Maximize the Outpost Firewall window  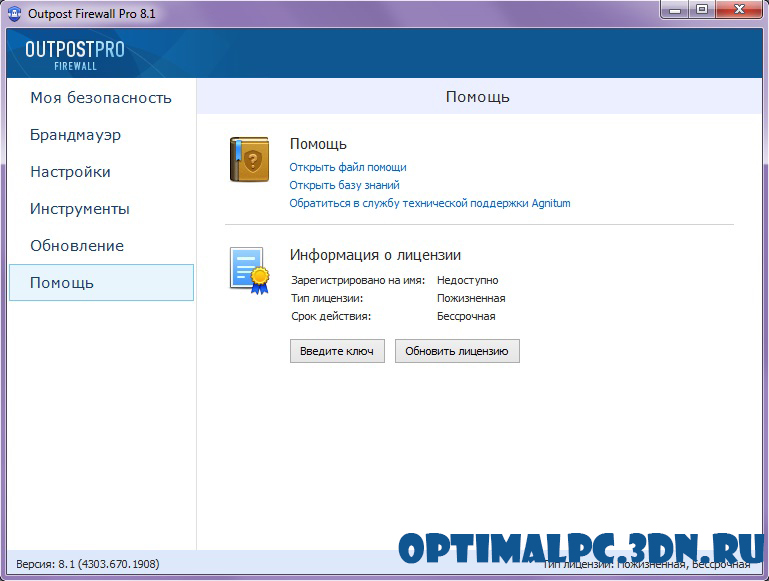pos(702,10)
